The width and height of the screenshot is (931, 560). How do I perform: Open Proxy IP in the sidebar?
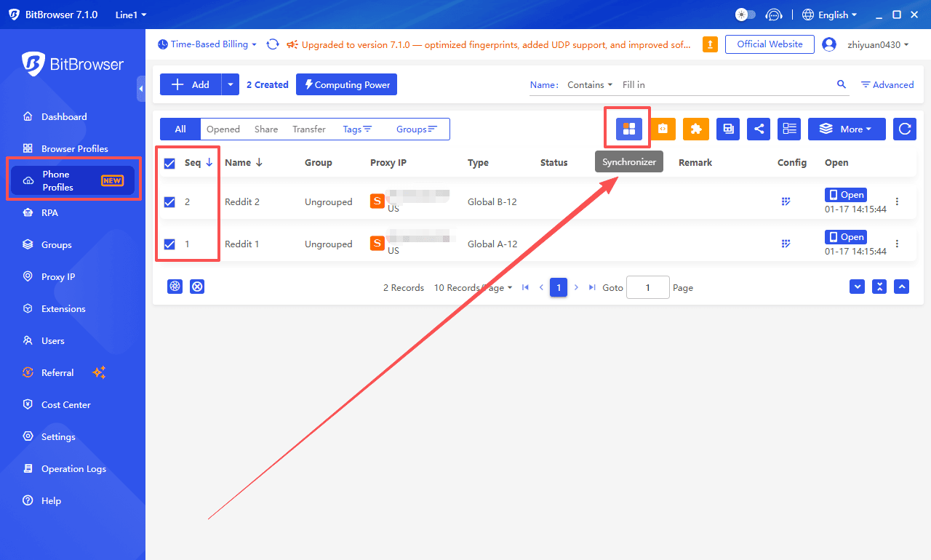[x=58, y=277]
